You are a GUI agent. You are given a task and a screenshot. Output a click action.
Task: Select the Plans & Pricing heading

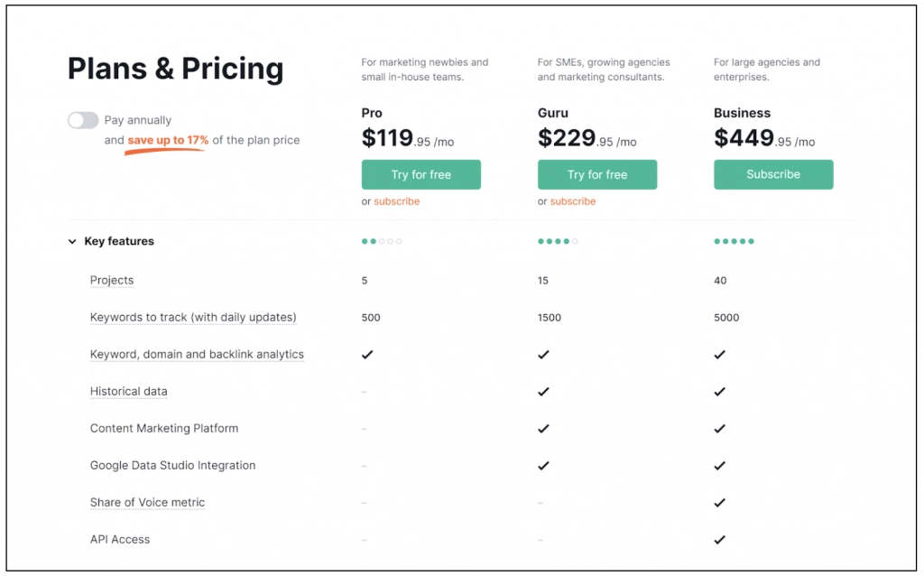175,69
